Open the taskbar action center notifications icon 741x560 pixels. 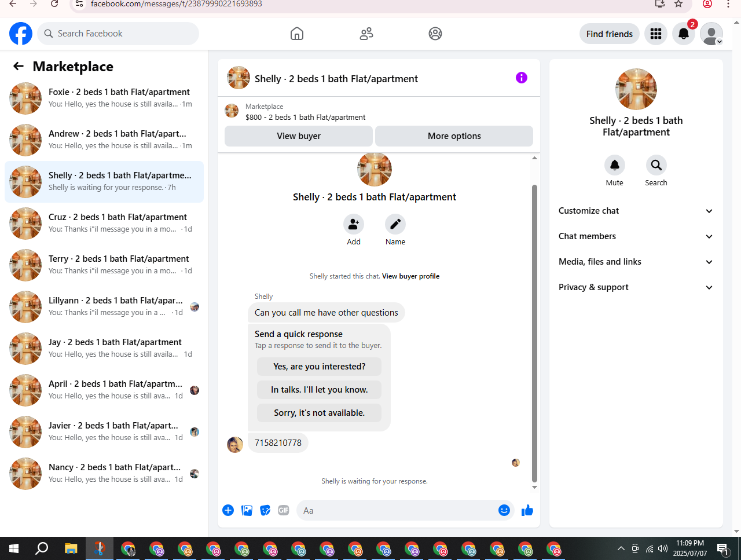point(722,548)
